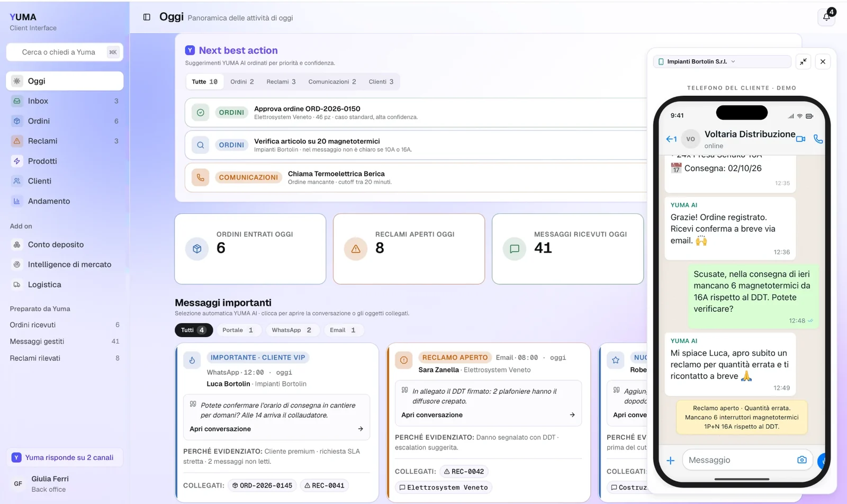
Task: Open Reclami in the sidebar
Action: (x=65, y=141)
